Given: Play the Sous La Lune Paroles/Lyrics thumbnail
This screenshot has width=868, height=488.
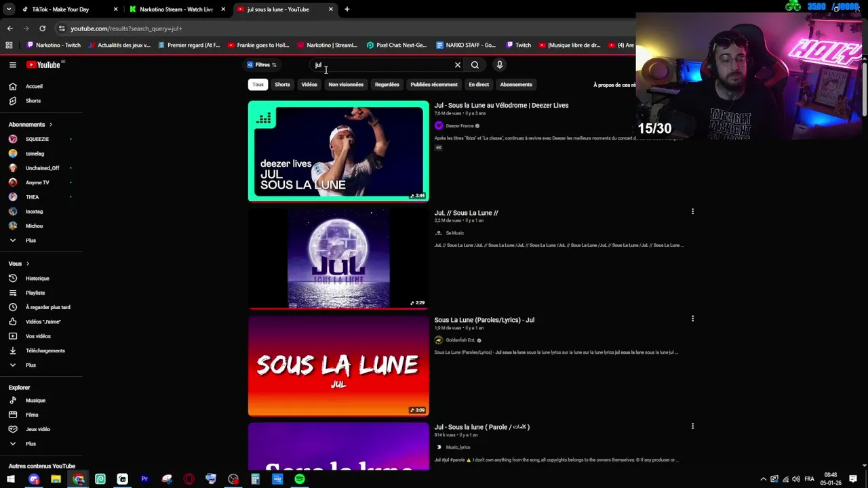Looking at the screenshot, I should tap(338, 365).
